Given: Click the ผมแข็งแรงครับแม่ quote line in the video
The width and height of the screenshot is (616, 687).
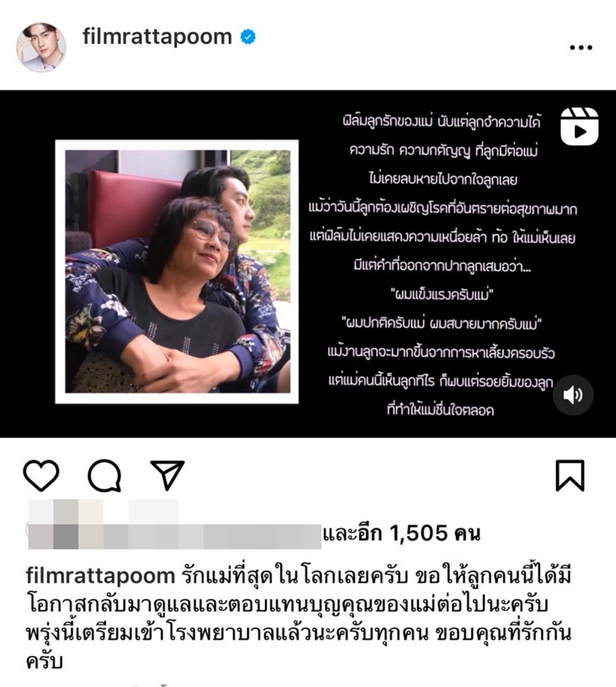Looking at the screenshot, I should 442,294.
